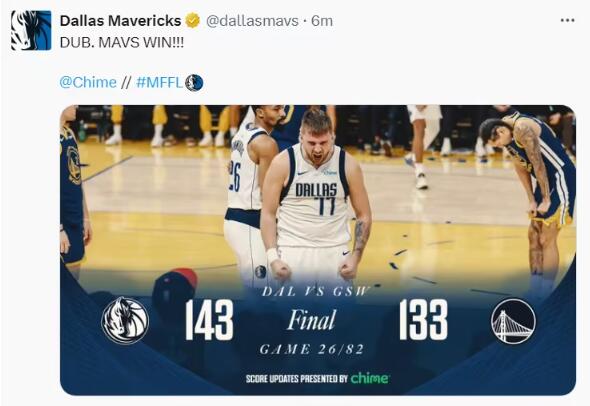Click the 143 Dallas score number
This screenshot has width=590, height=406.
tap(209, 320)
